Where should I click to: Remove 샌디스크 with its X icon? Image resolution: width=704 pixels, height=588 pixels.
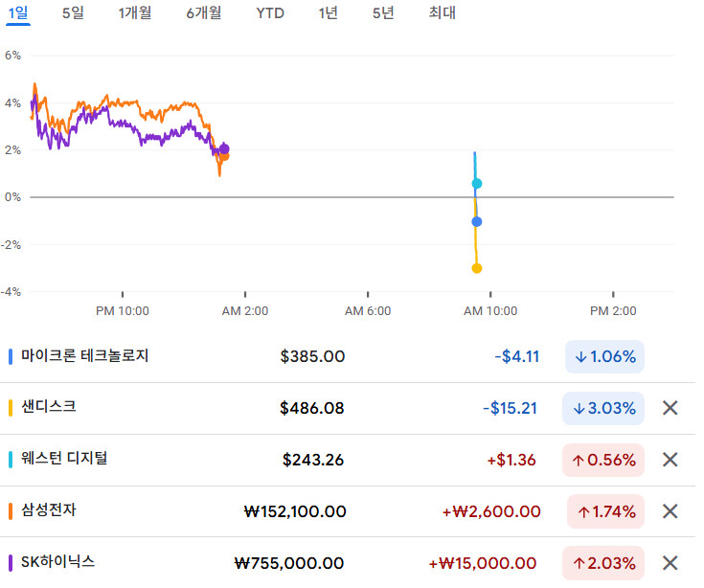pyautogui.click(x=670, y=408)
